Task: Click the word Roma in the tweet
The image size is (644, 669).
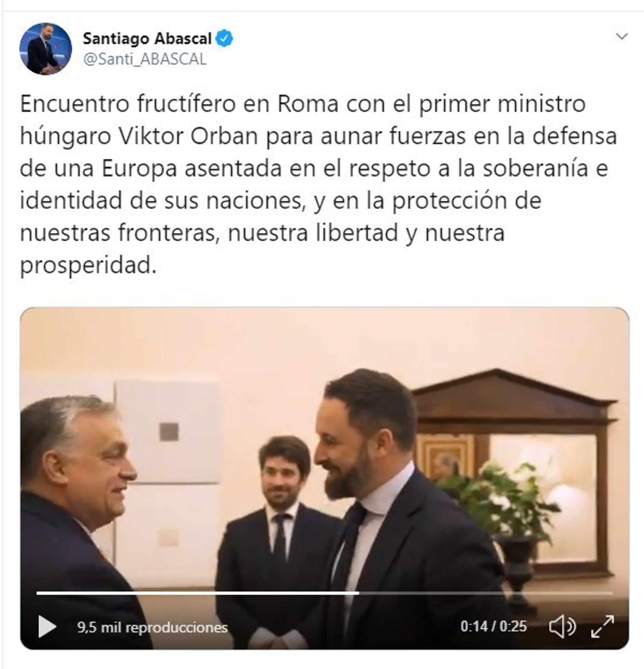Action: 308,104
